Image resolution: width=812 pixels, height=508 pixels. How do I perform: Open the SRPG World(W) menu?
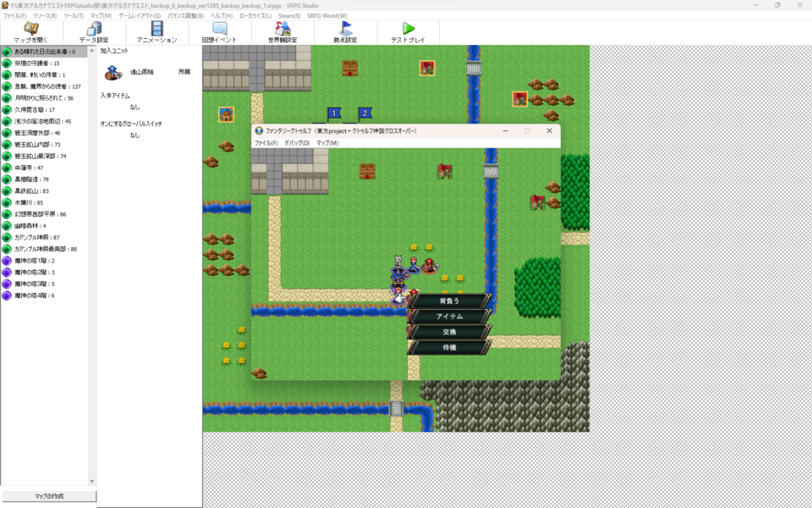[x=326, y=16]
